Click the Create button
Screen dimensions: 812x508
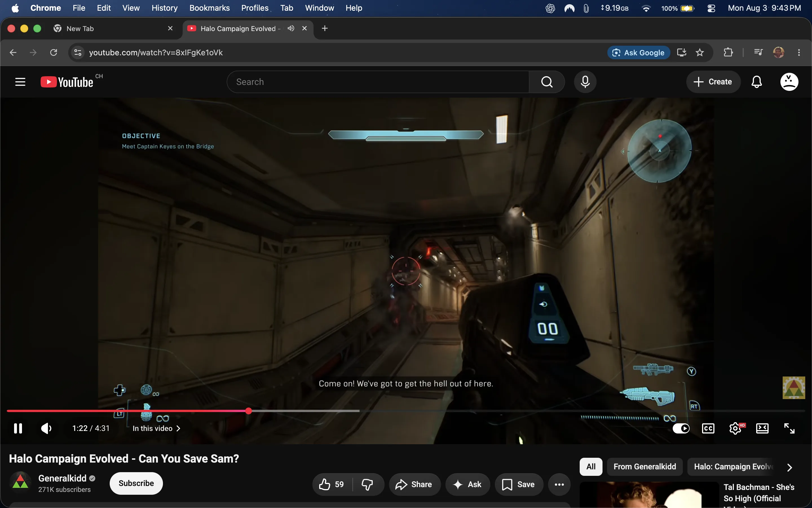(713, 82)
